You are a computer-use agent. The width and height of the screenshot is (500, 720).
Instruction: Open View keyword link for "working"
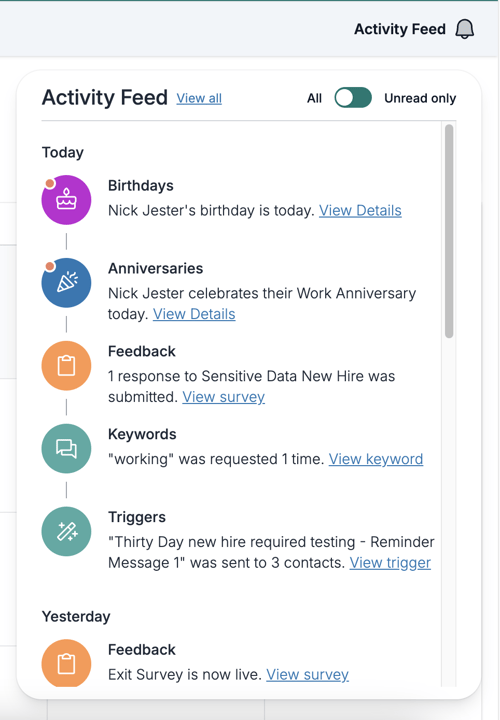[x=376, y=459]
